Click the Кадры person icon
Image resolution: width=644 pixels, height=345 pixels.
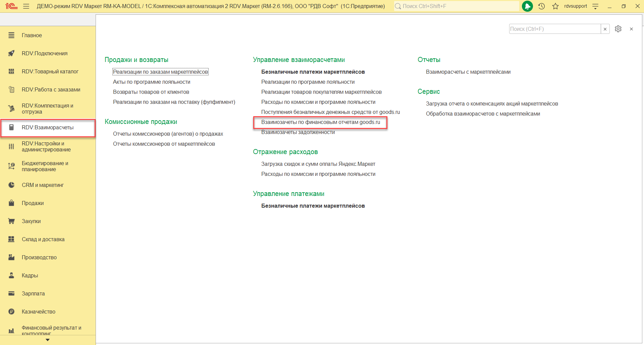coord(11,275)
